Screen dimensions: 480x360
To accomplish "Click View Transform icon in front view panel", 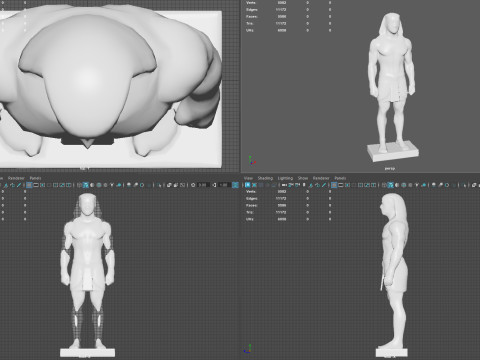I will [235, 185].
